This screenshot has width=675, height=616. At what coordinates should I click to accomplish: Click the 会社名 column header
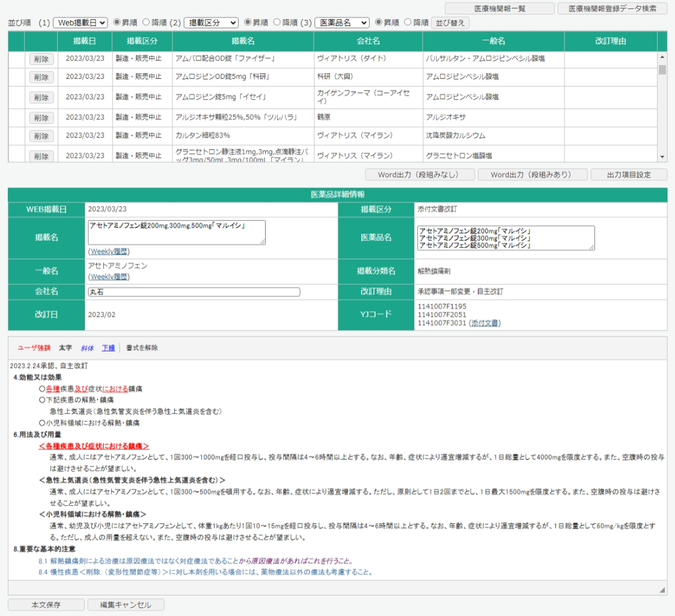tap(368, 41)
